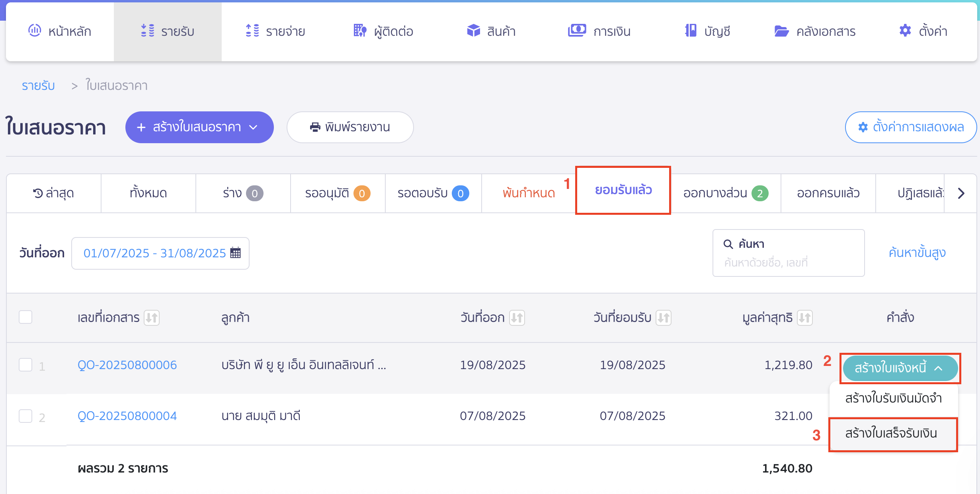The width and height of the screenshot is (980, 494).
Task: Open the วันที่ออก date range picker
Action: click(x=160, y=253)
